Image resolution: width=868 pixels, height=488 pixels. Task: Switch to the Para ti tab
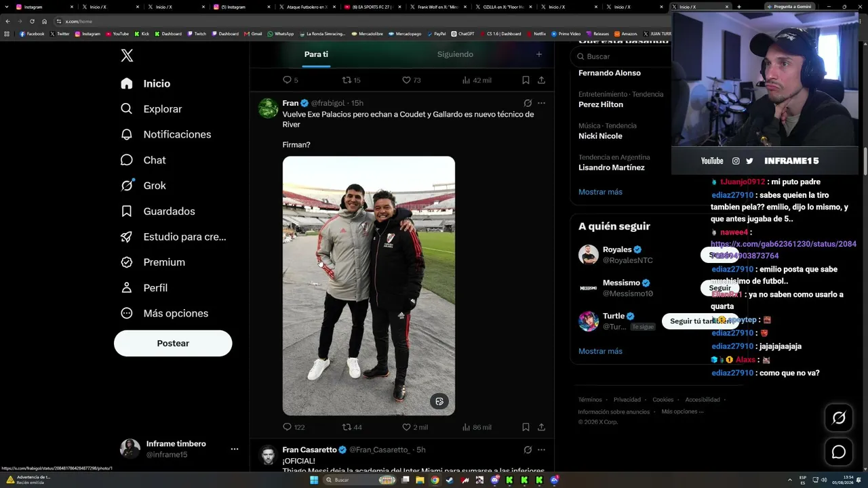tap(316, 54)
